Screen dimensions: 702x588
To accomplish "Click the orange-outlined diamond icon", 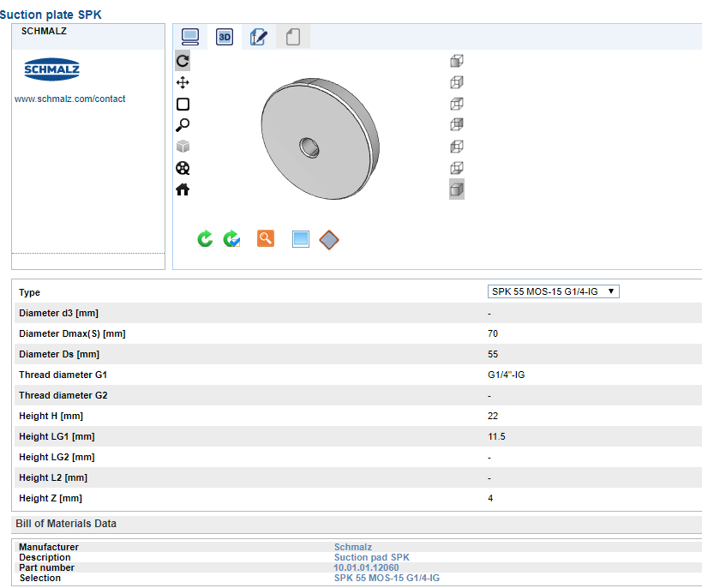I will [x=329, y=240].
